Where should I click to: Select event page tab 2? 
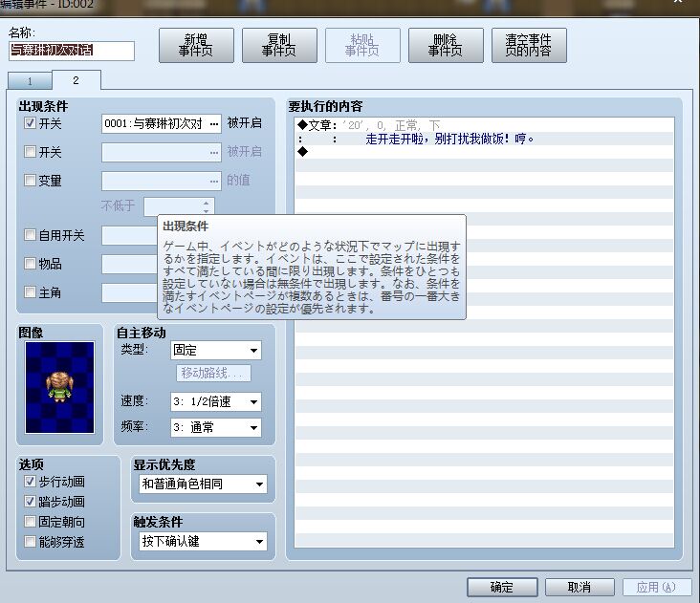(76, 80)
